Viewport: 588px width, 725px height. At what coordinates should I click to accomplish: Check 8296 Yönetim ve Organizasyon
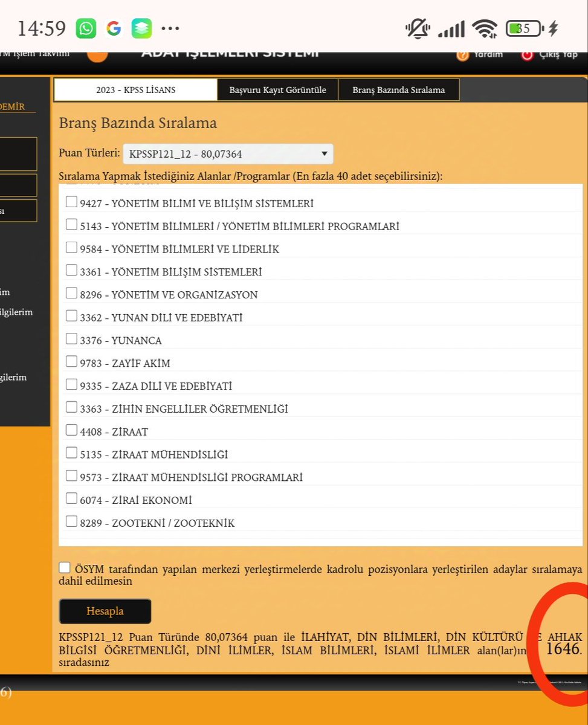click(71, 294)
